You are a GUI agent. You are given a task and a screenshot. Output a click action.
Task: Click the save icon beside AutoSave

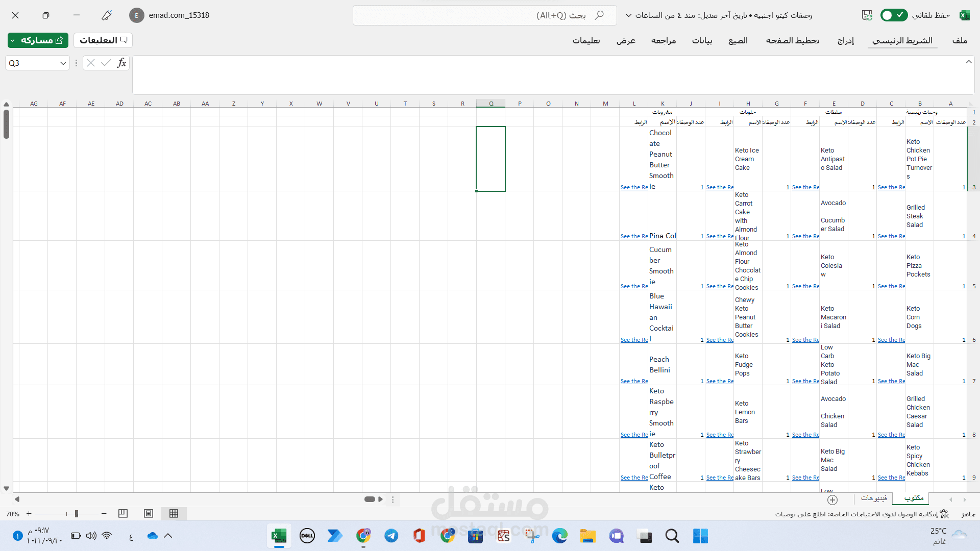(x=867, y=15)
